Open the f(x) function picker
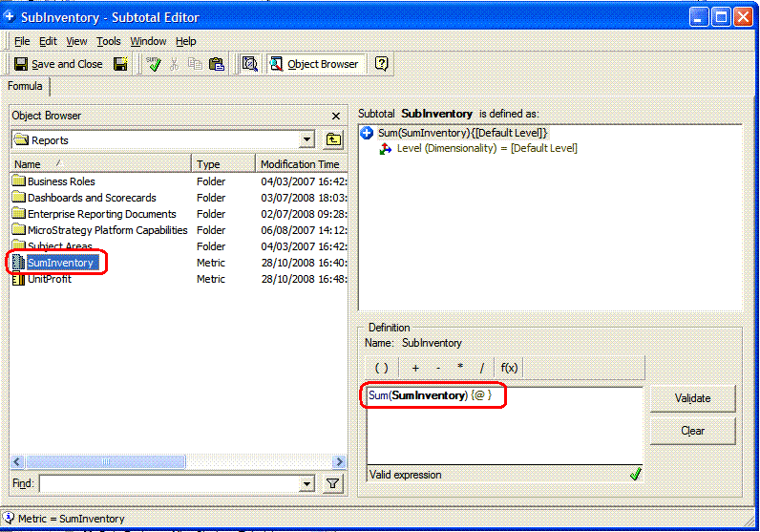Image resolution: width=760 pixels, height=532 pixels. click(509, 368)
